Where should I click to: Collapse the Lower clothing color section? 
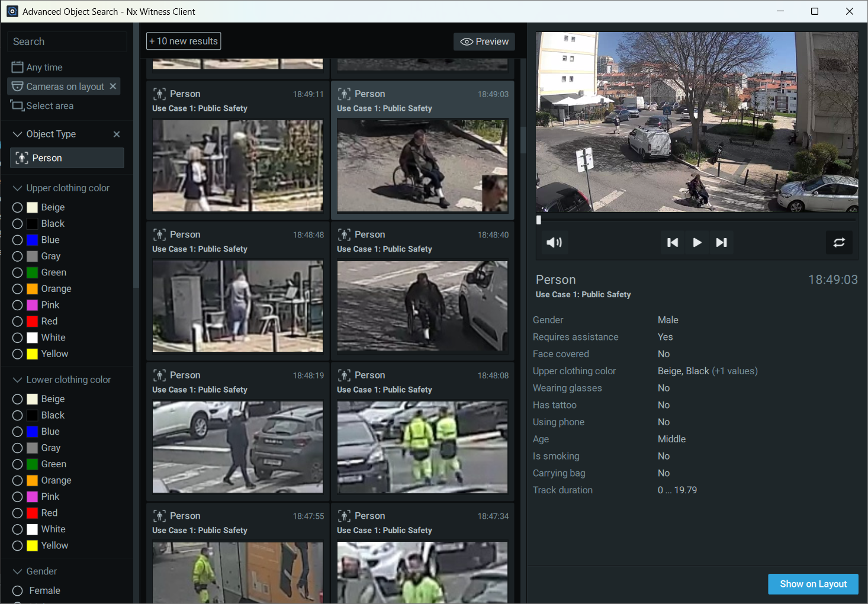click(17, 380)
